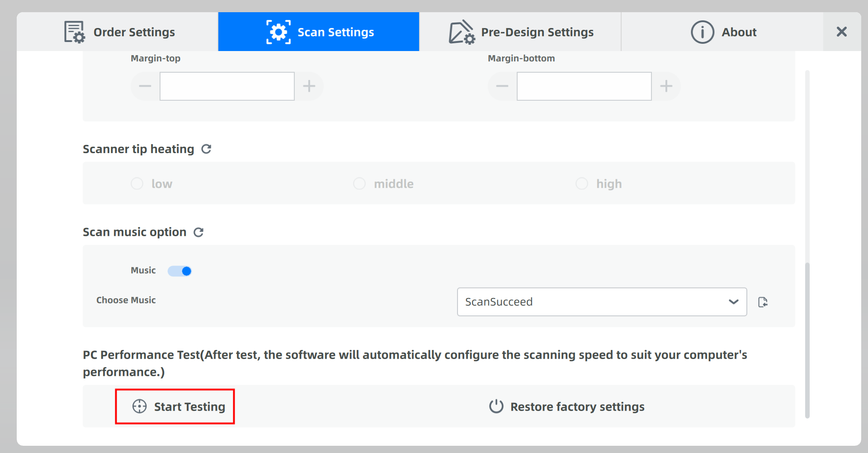This screenshot has width=868, height=453.
Task: Open the Choose Music ScanSucceed dropdown
Action: click(602, 302)
